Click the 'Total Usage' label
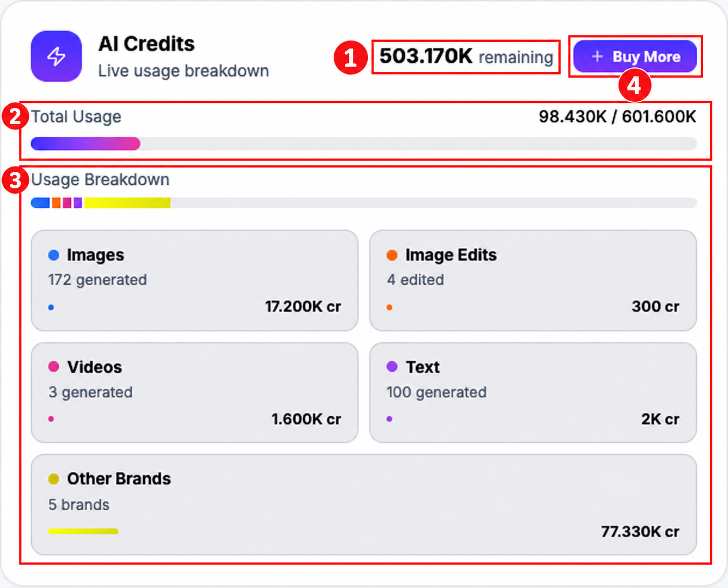 tap(76, 117)
